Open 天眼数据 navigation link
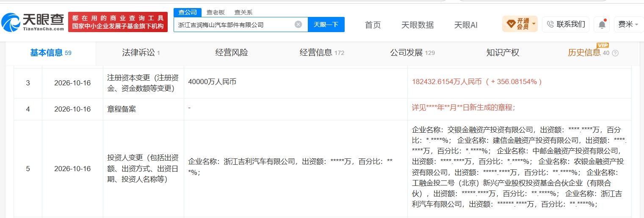The image size is (644, 218). 417,25
